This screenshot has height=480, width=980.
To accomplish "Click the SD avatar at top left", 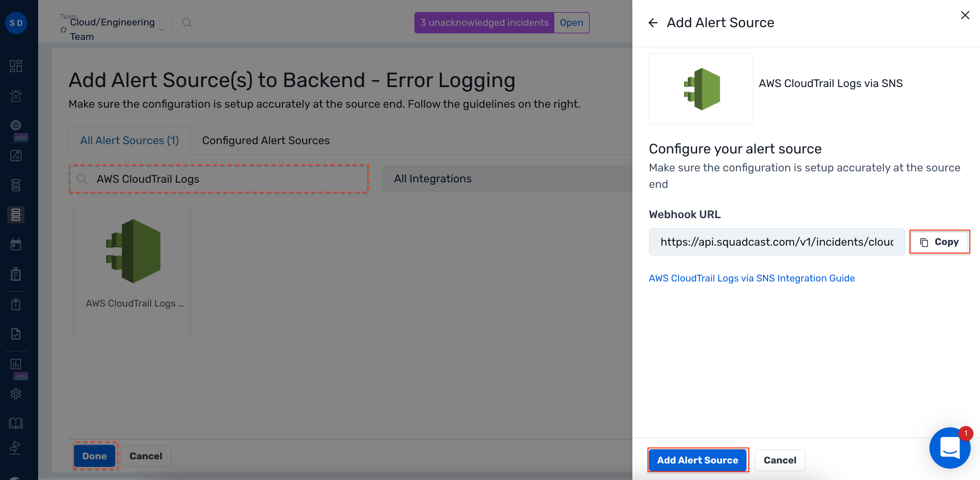I will point(16,23).
